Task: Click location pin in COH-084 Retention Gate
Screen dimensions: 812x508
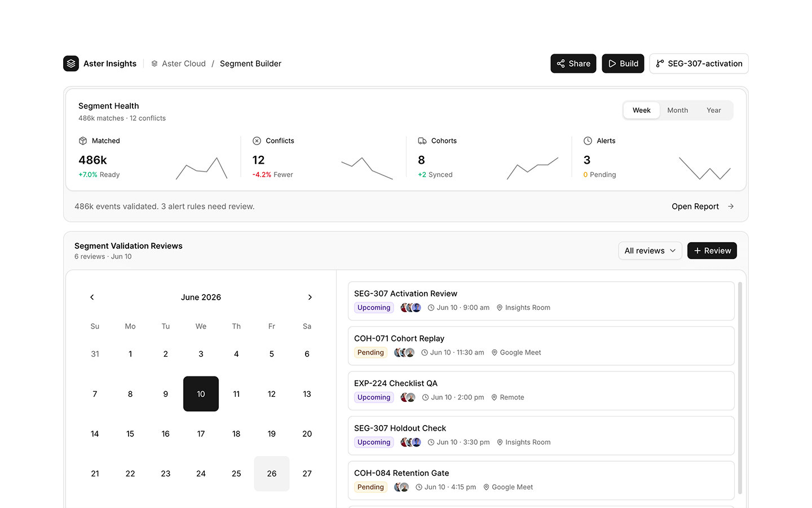Action: point(486,487)
